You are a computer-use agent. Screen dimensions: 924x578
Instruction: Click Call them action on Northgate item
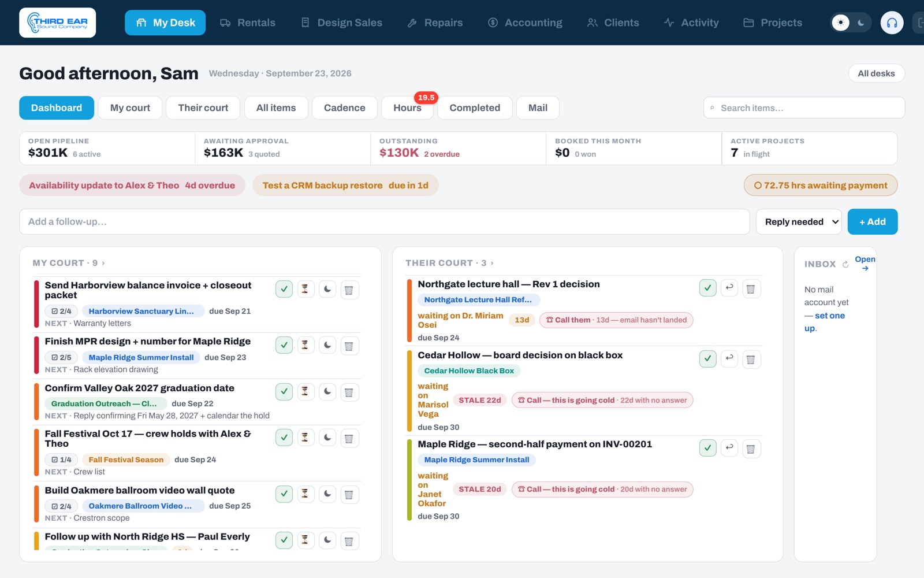coord(616,320)
